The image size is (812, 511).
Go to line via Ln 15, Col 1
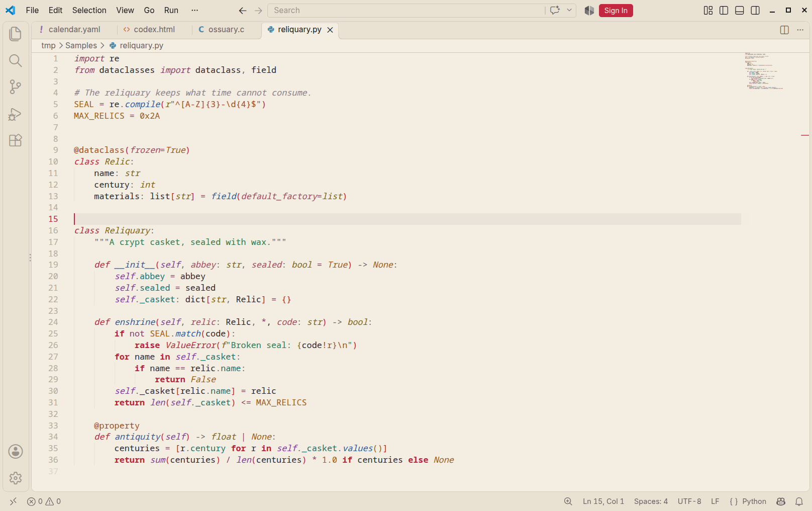tap(603, 501)
